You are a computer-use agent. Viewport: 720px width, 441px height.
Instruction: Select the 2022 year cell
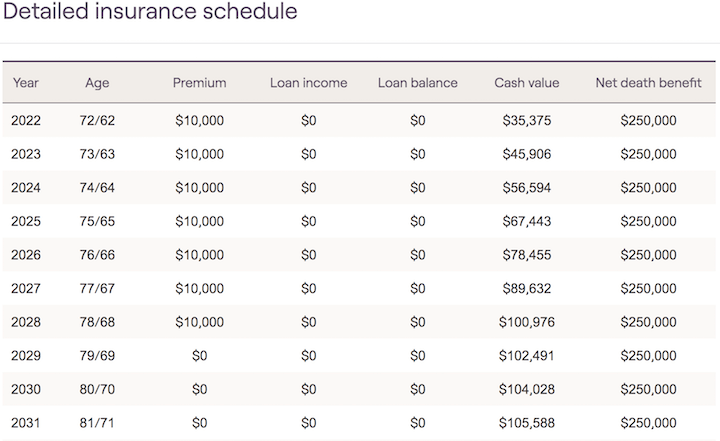pos(26,121)
